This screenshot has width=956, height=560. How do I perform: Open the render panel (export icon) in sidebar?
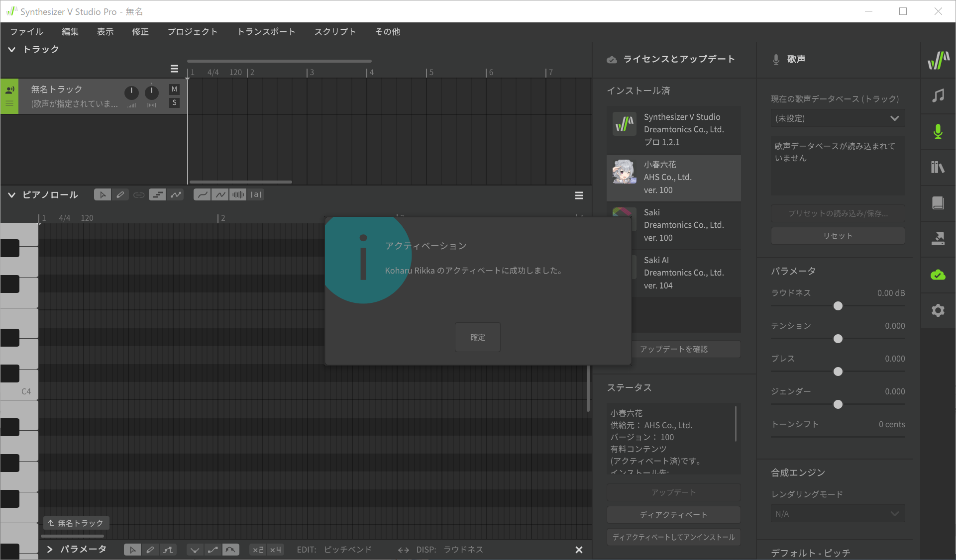point(938,239)
